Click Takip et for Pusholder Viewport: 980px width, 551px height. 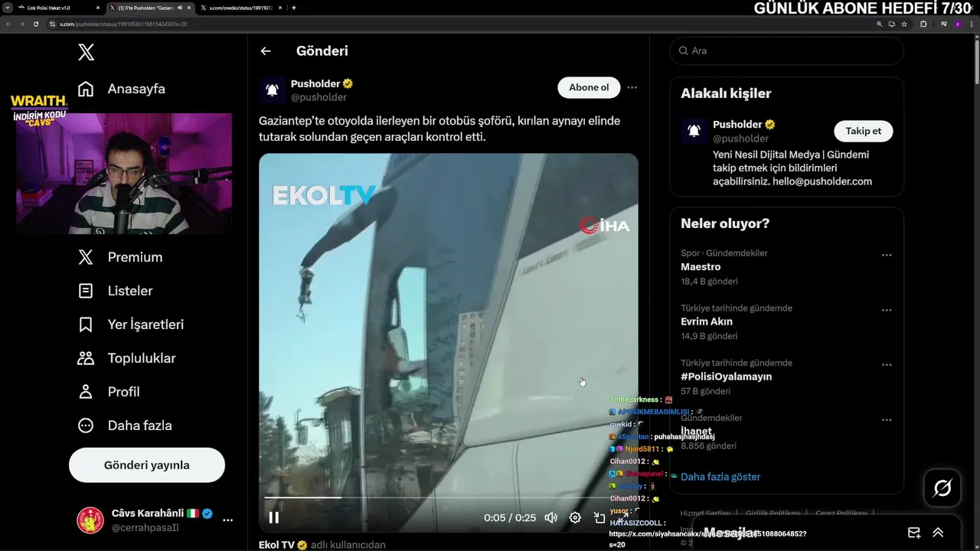click(864, 131)
